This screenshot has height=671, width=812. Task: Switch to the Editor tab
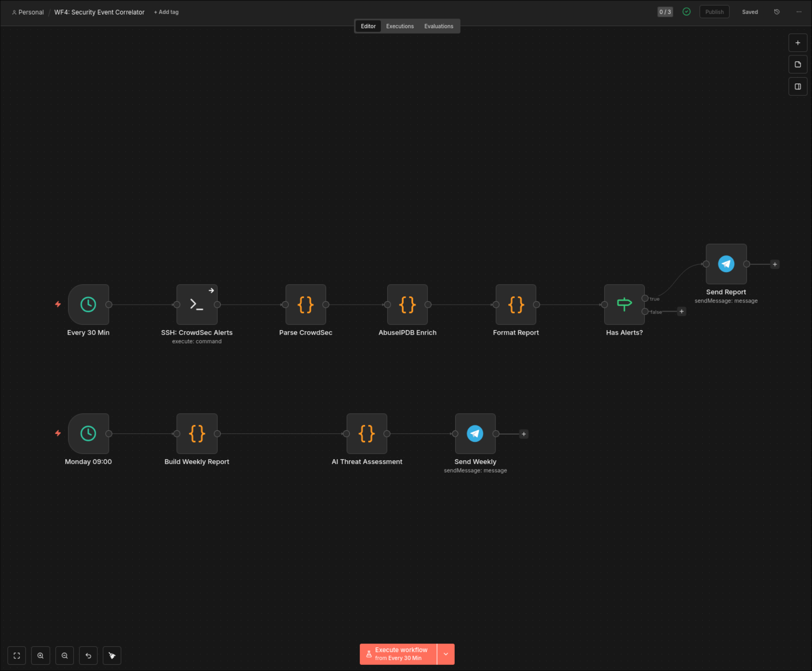[x=368, y=26]
